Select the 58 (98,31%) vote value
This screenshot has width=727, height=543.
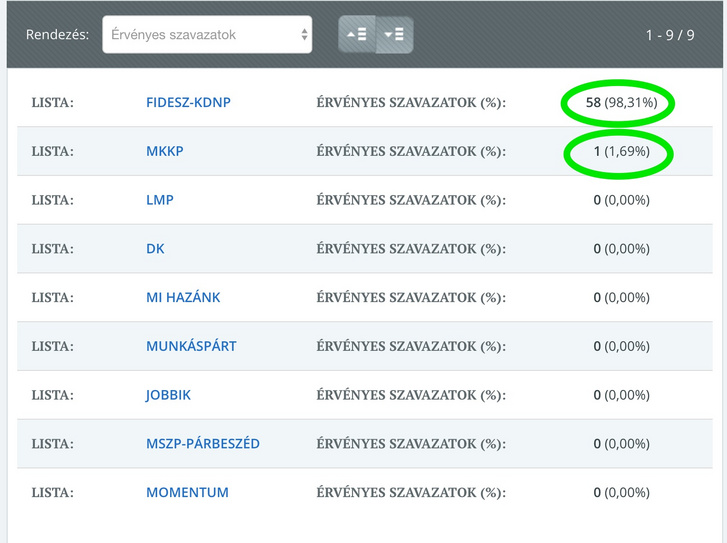tap(621, 102)
